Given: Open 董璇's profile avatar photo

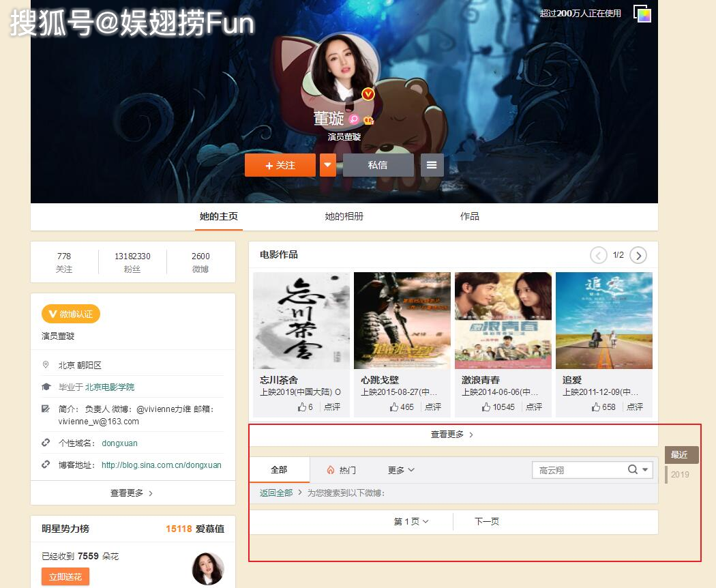Looking at the screenshot, I should 344,68.
